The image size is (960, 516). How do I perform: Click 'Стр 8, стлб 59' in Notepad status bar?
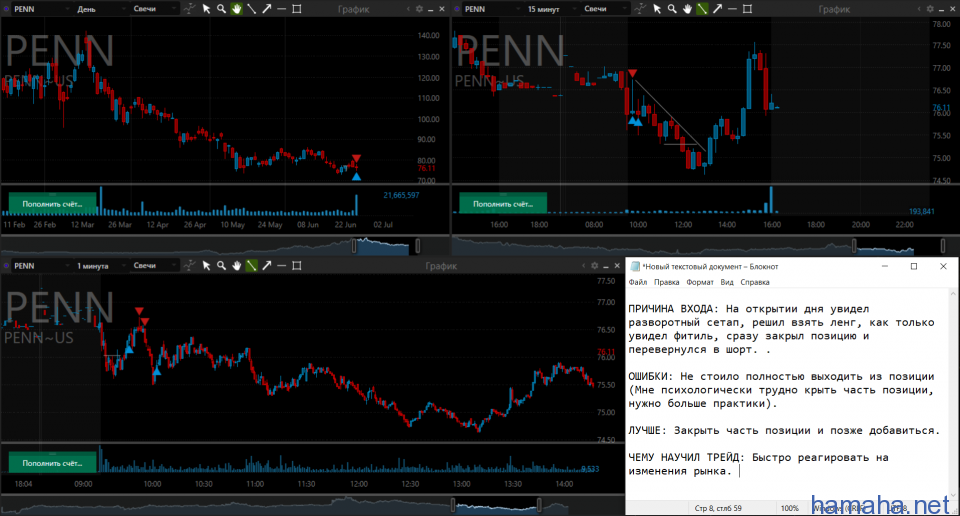pyautogui.click(x=718, y=508)
